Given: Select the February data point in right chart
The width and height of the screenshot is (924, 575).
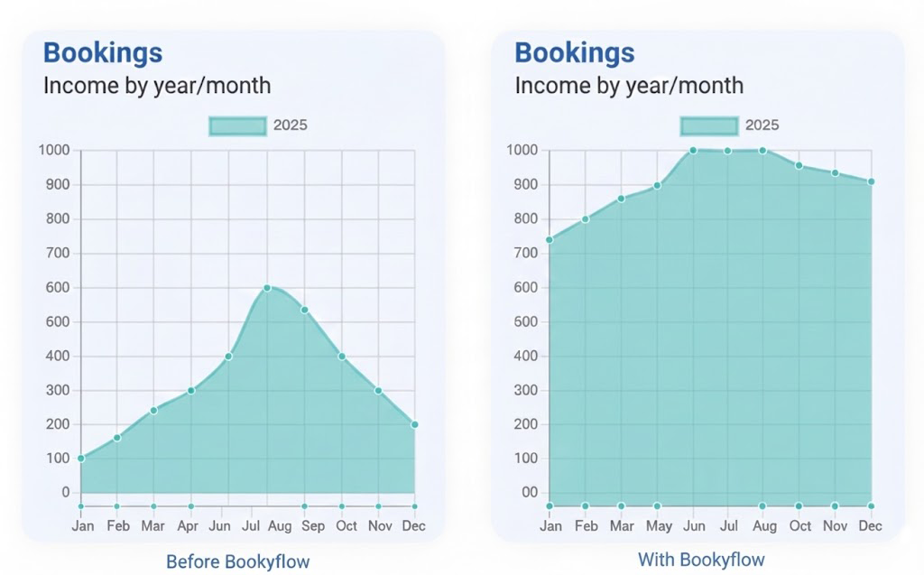Looking at the screenshot, I should [x=585, y=219].
